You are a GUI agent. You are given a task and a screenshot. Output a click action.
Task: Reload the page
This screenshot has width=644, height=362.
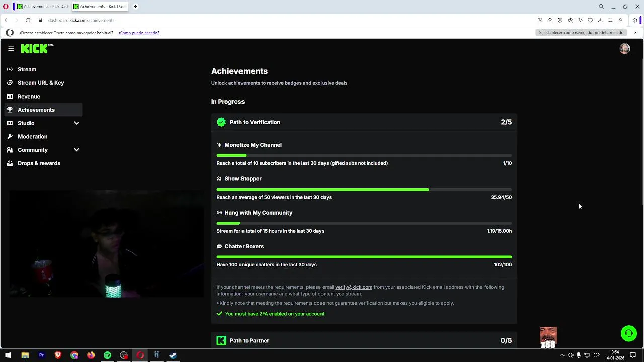tap(28, 20)
